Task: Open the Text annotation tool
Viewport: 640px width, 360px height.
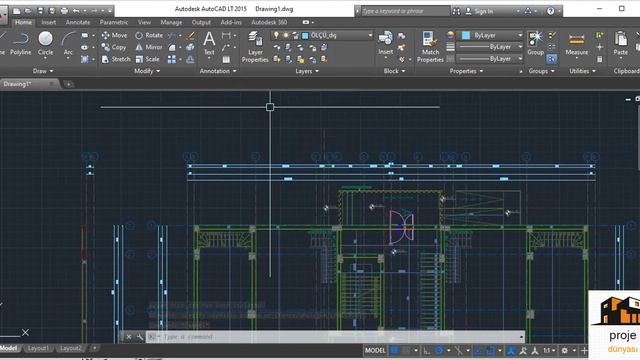Action: 209,44
